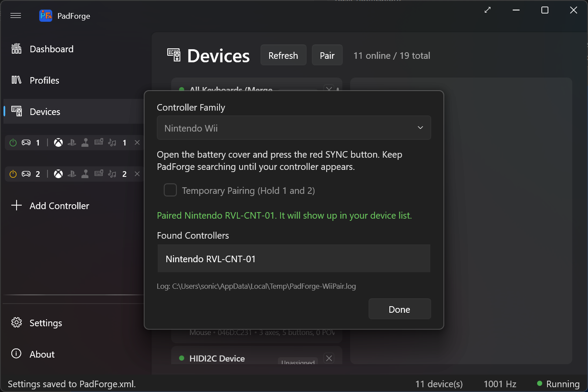Click the Devices page header icon

[174, 55]
